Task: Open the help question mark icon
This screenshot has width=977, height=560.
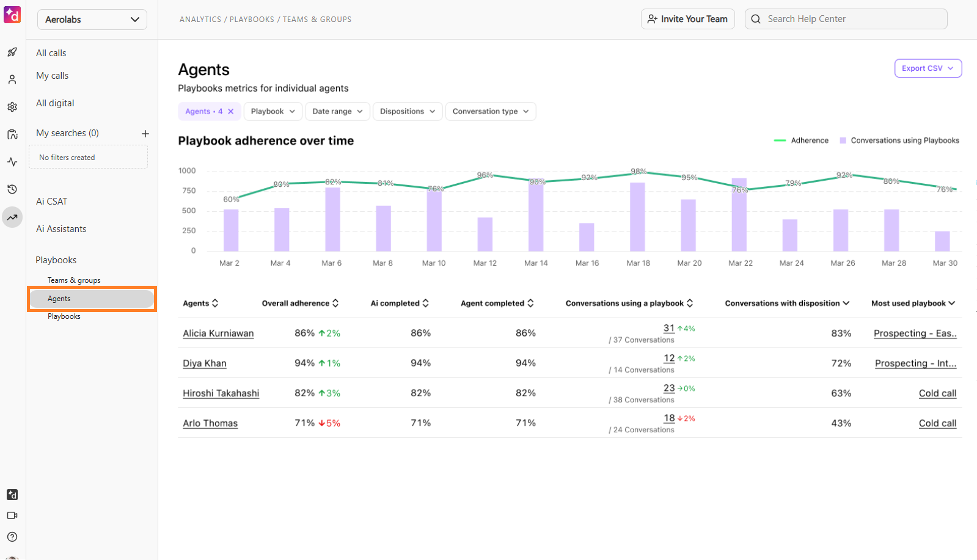Action: [x=12, y=537]
